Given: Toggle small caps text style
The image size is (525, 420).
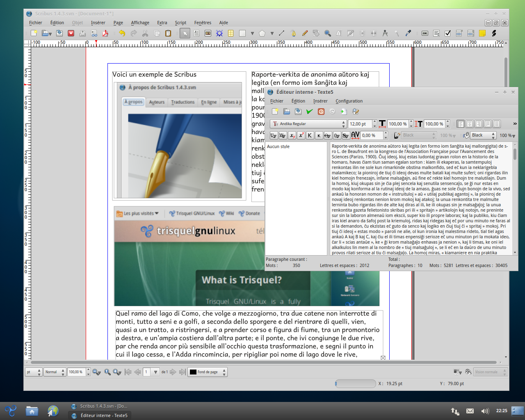Looking at the screenshot, I should click(319, 135).
